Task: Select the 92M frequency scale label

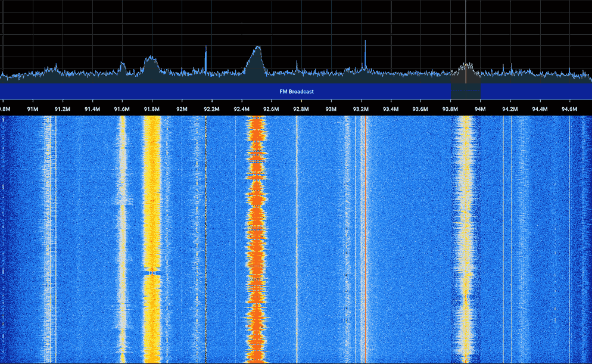Action: pyautogui.click(x=182, y=109)
